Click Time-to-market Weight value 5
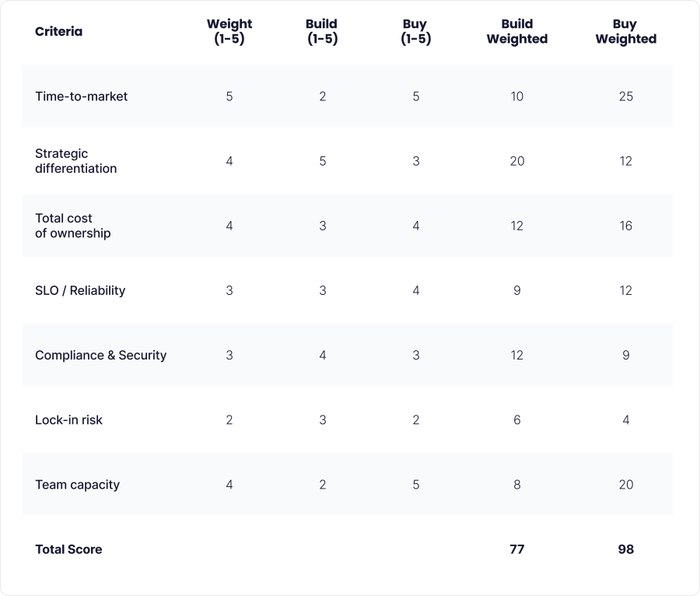This screenshot has width=700, height=596. coord(229,96)
